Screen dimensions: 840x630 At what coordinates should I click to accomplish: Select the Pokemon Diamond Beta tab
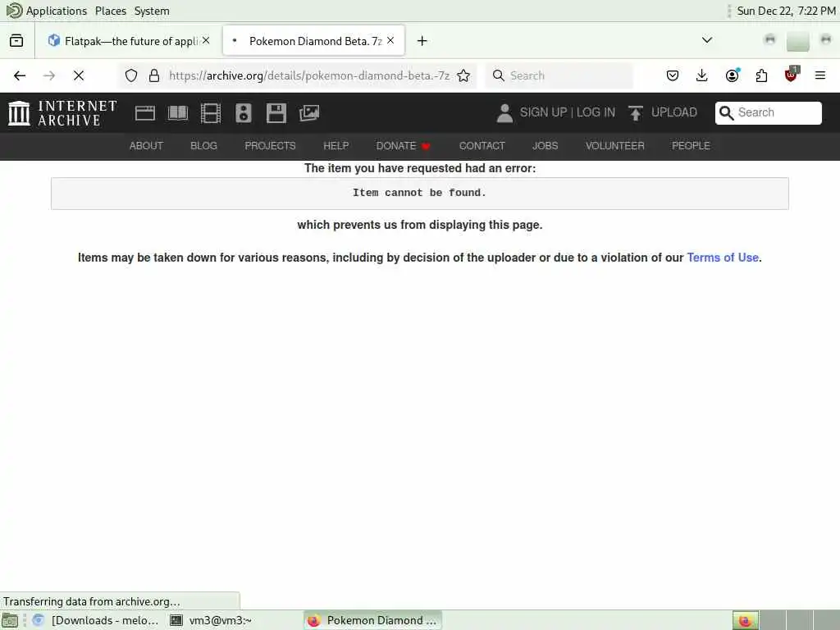314,41
